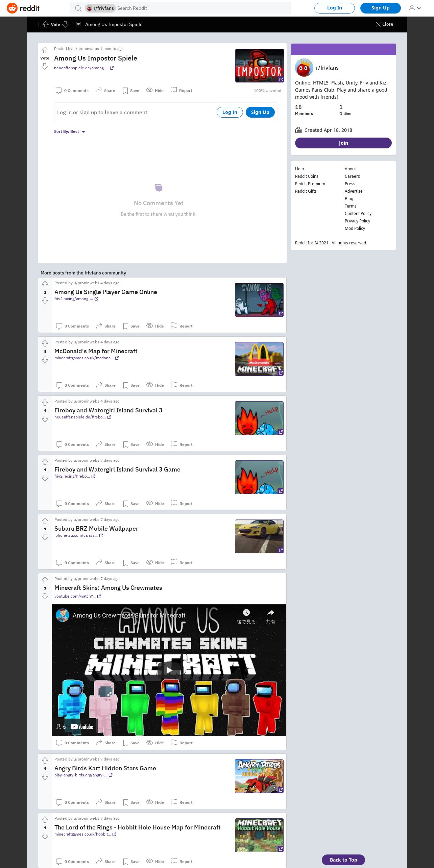Click the search magnifier icon
Viewport: 434px width, 868px height.
(x=78, y=8)
